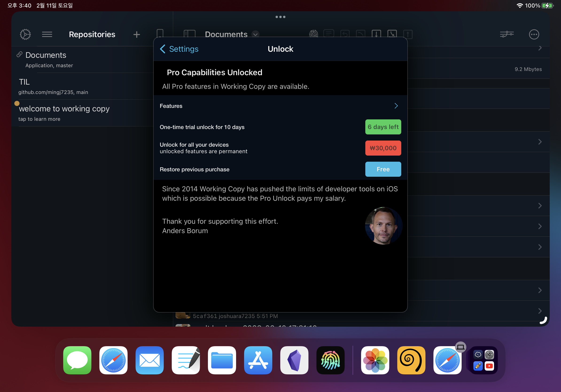Tap the 9.2 Mbytes size text
This screenshot has width=561, height=392.
[x=528, y=69]
